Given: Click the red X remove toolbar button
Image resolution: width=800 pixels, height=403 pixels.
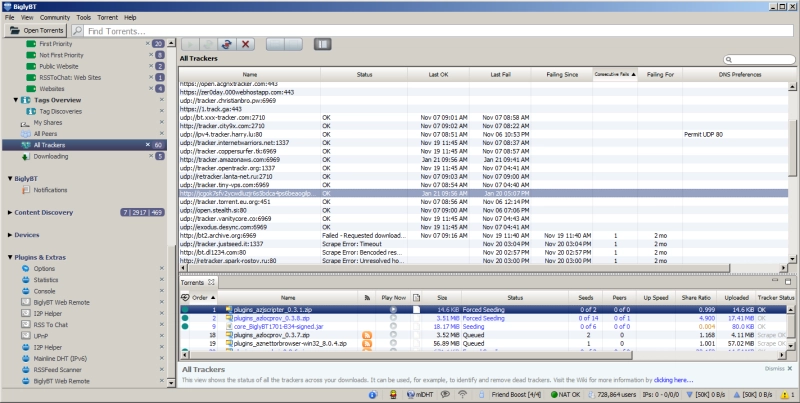Looking at the screenshot, I should [x=245, y=44].
